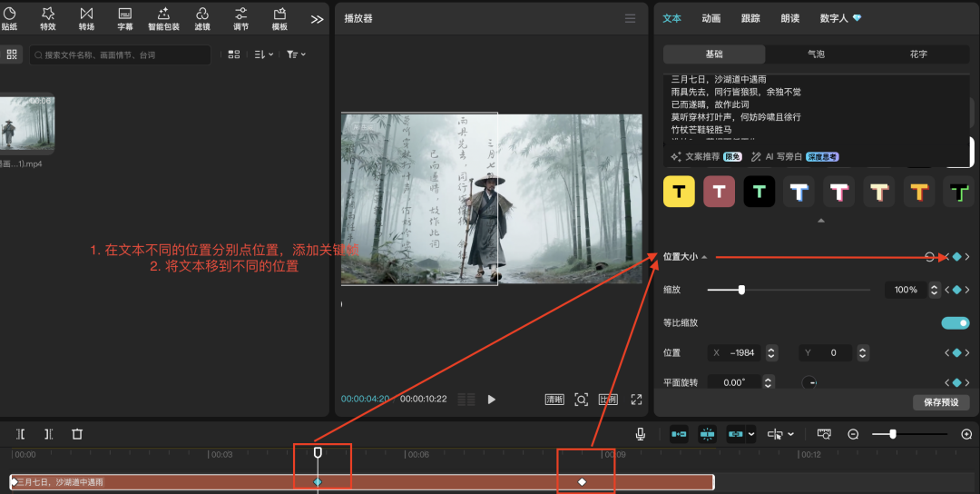Viewport: 980px width, 494px height.
Task: Open the 特效 effects panel
Action: tap(48, 19)
